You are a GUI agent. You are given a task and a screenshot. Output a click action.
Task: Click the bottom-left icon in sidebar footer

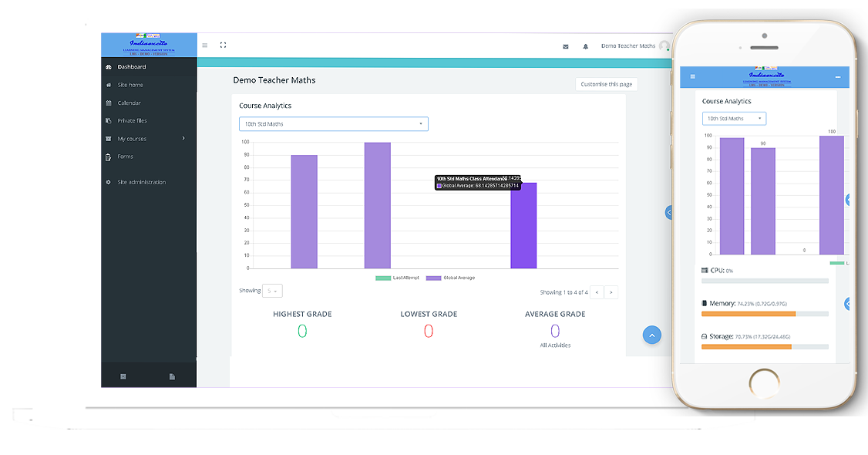[123, 376]
